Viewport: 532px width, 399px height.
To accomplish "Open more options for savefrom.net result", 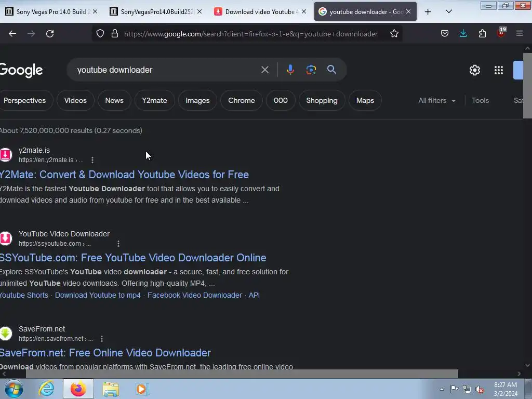I will pyautogui.click(x=101, y=339).
